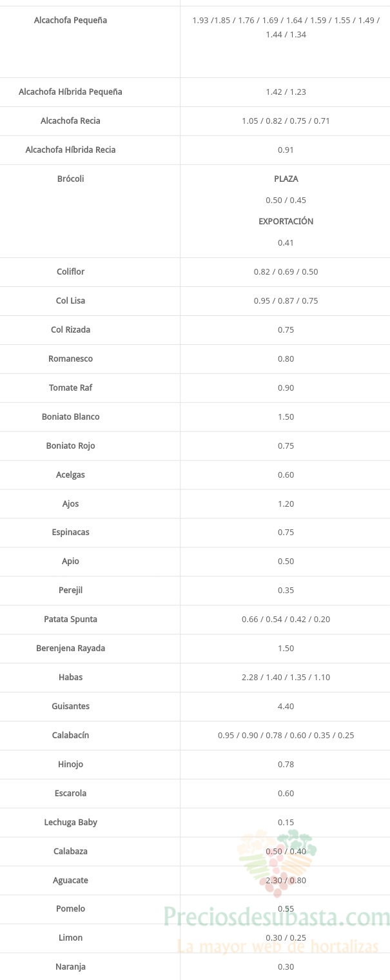Screen dimensions: 390x980
Task: Click the Brócoli product name
Action: click(71, 179)
